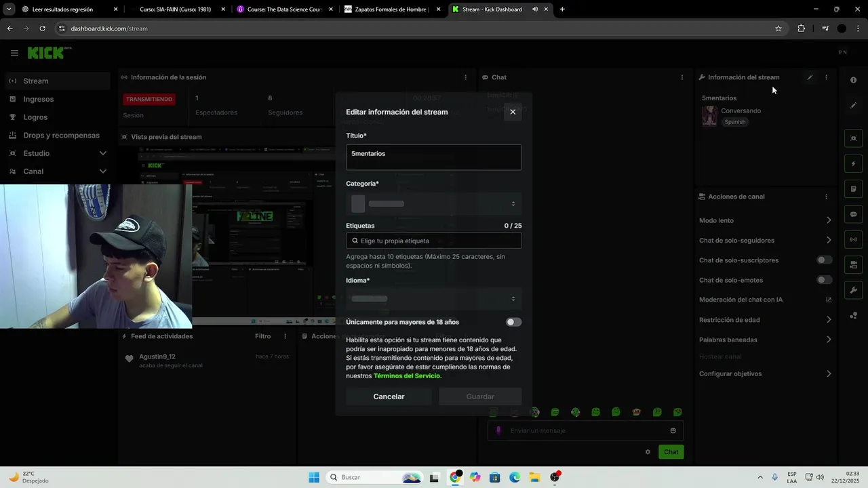Open the Idioma language dropdown
868x488 pixels.
tap(433, 298)
